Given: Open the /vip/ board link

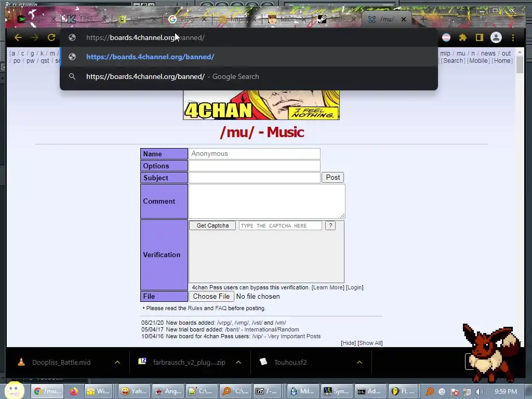Looking at the screenshot, I should coord(257,336).
